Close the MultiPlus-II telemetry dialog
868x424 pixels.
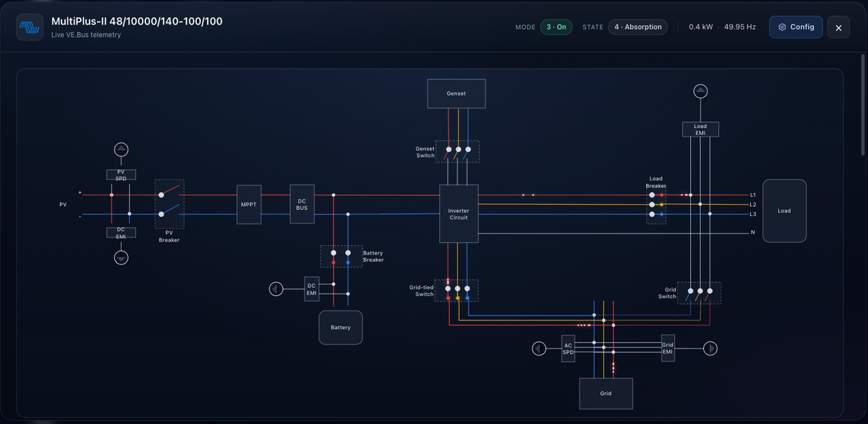tap(838, 27)
